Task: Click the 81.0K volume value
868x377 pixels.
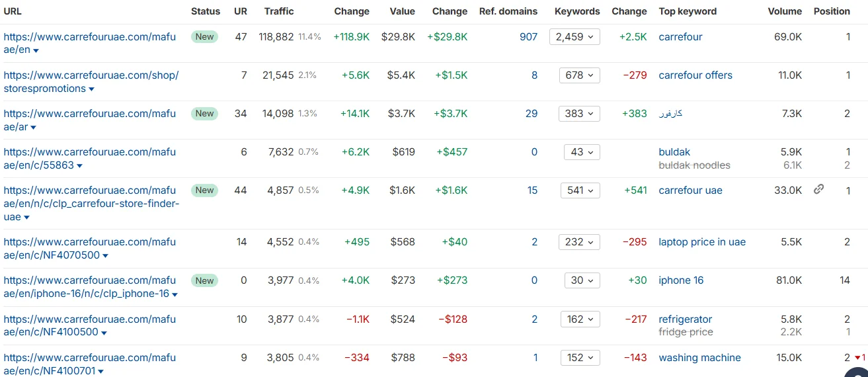Action: tap(789, 280)
